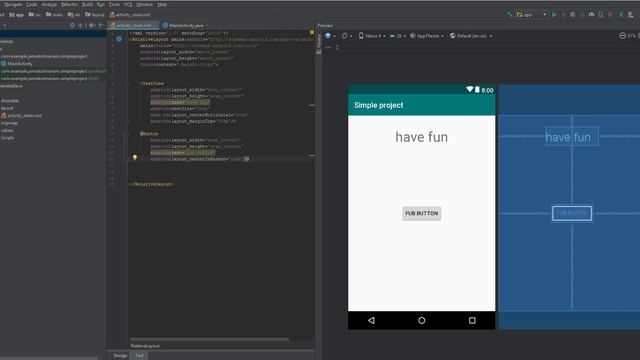Open the Analyze menu
The image size is (640, 360).
49,4
